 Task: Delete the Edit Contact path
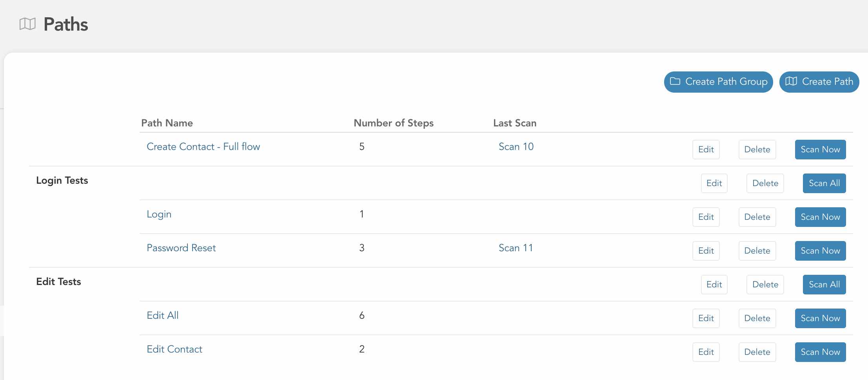[x=757, y=352]
